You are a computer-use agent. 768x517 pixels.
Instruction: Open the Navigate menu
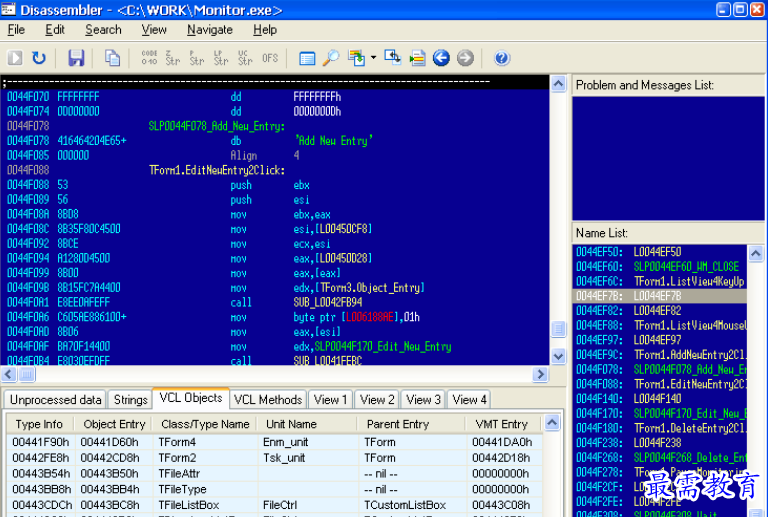click(210, 30)
